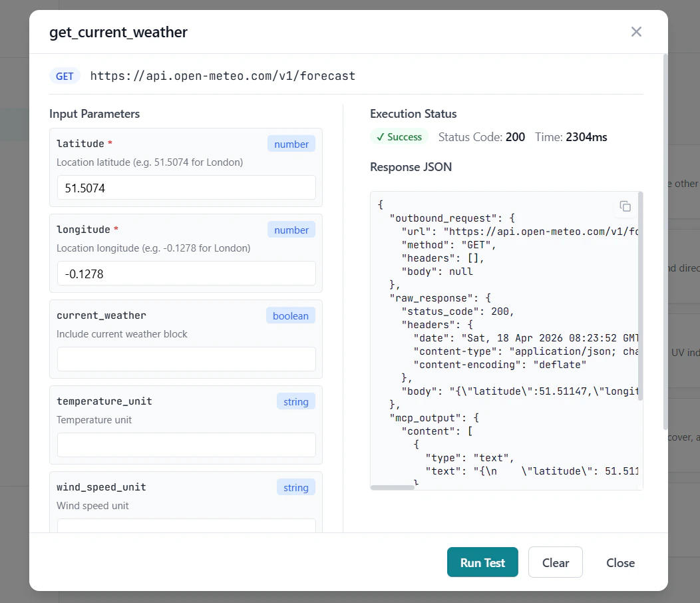700x603 pixels.
Task: Click the get_current_weather dialog title
Action: (118, 32)
